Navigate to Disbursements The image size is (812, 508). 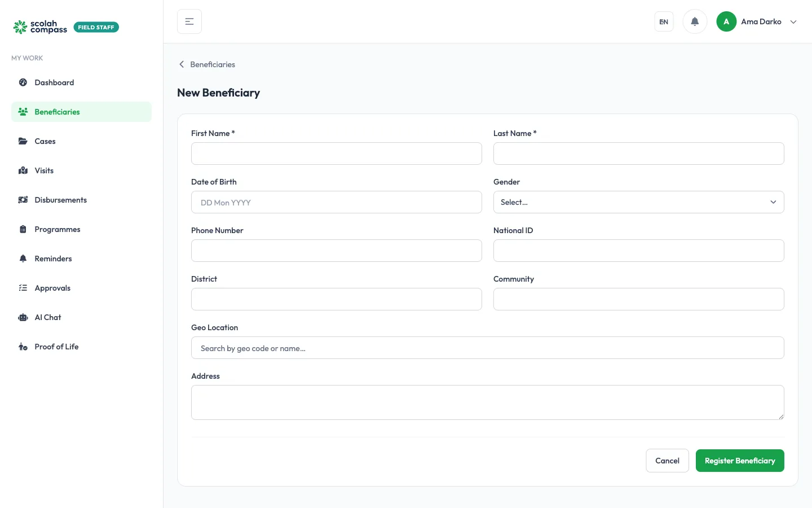pos(81,200)
